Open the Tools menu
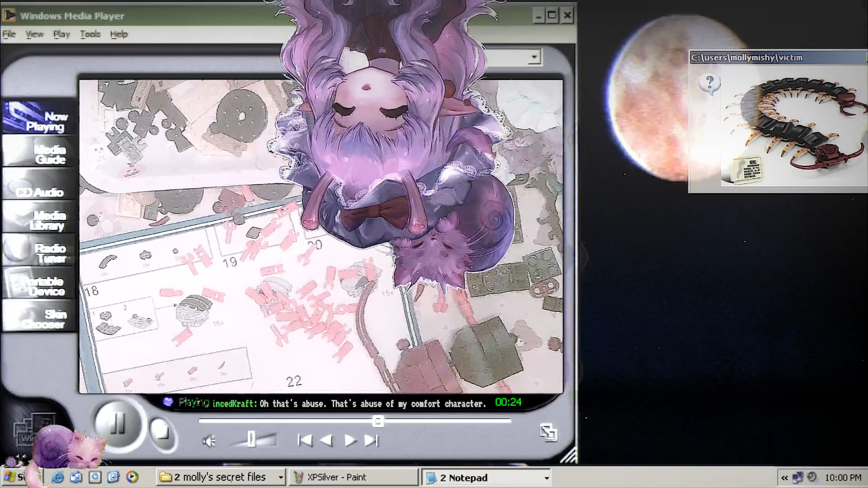The width and height of the screenshot is (868, 488). pos(90,34)
